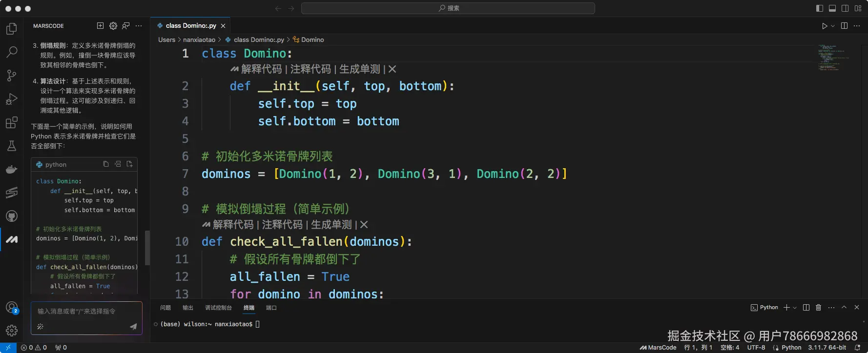The height and width of the screenshot is (353, 868).
Task: Click the chat message input field
Action: 86,312
